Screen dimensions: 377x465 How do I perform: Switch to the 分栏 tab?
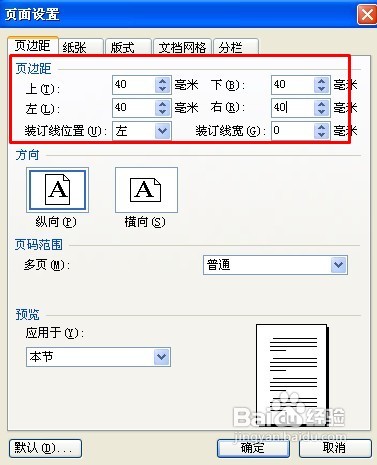236,47
